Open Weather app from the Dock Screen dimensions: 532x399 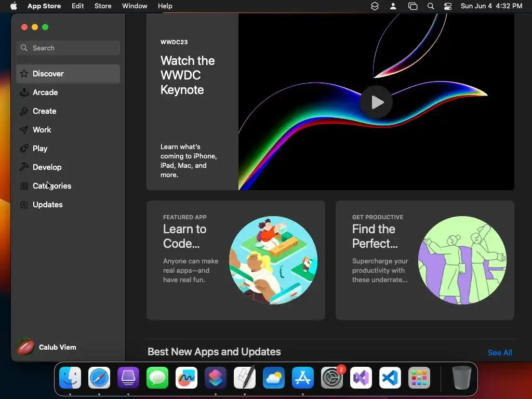point(274,378)
